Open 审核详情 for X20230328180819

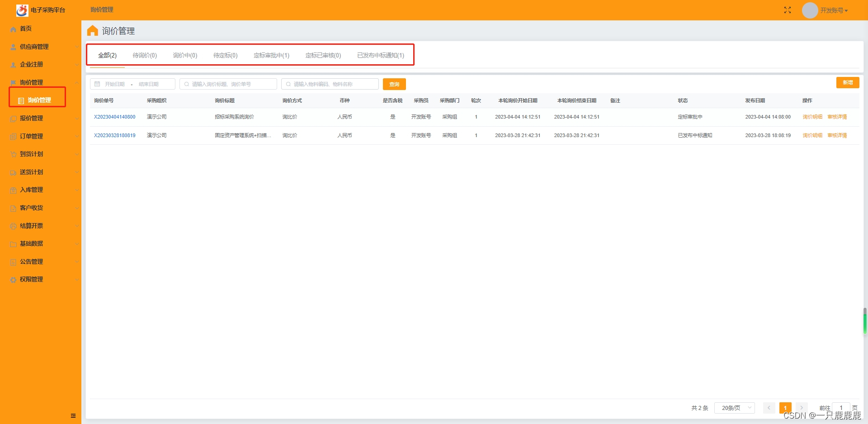click(x=837, y=135)
